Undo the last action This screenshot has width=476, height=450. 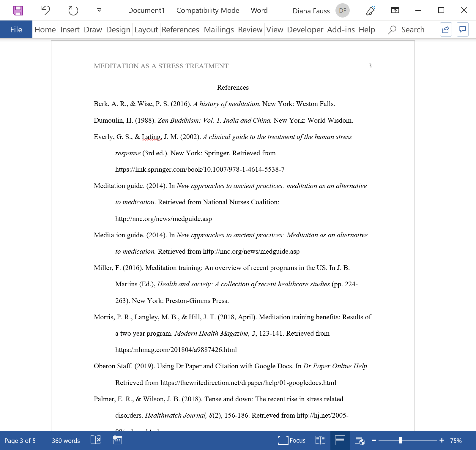click(45, 10)
